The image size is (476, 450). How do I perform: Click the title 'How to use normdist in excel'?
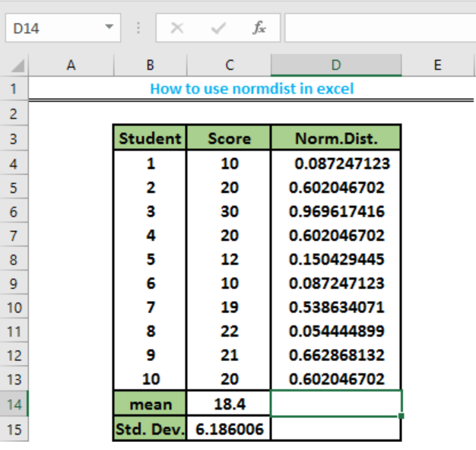point(252,89)
